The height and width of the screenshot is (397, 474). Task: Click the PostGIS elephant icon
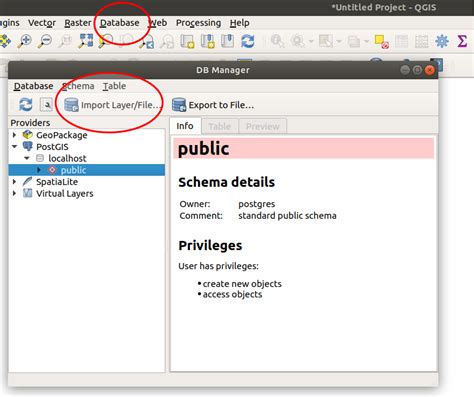27,146
